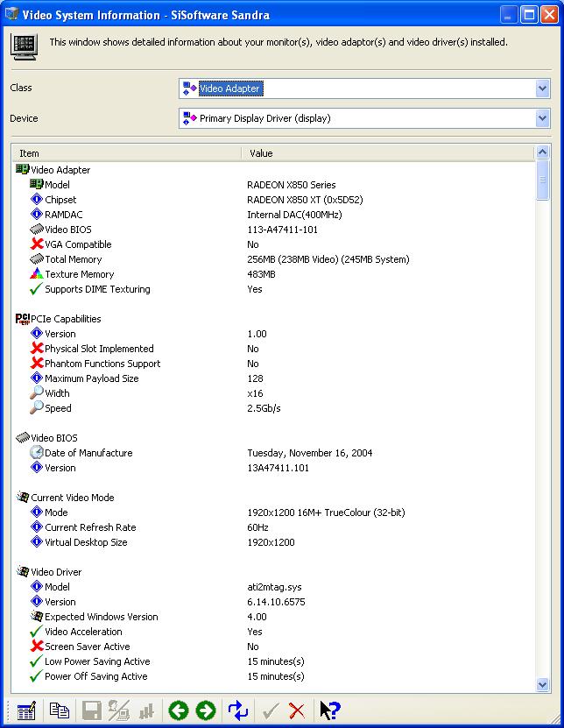The height and width of the screenshot is (728, 564).
Task: Open the Device dropdown arrow
Action: click(x=542, y=118)
